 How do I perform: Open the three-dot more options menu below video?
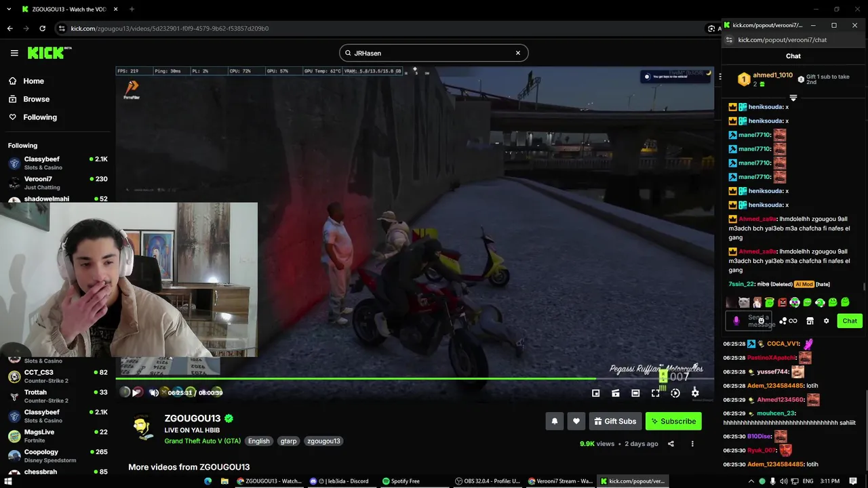692,444
